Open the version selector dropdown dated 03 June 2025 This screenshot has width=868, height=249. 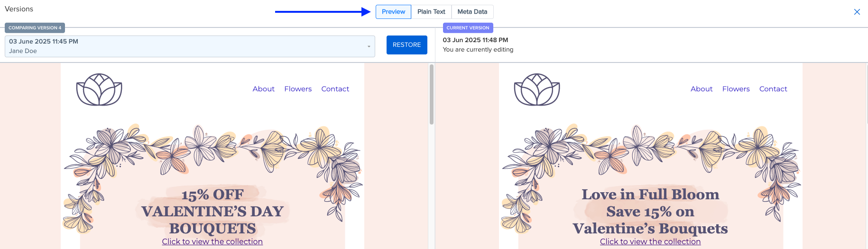coord(190,46)
